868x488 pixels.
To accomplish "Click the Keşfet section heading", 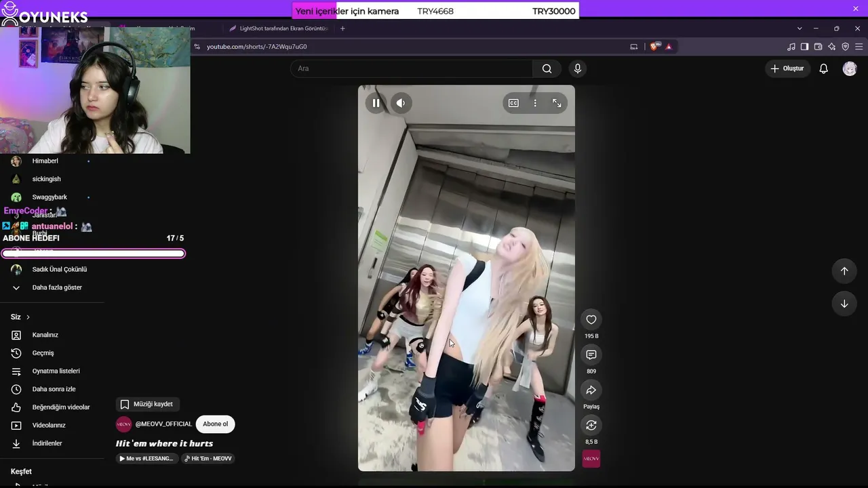I will click(x=21, y=472).
